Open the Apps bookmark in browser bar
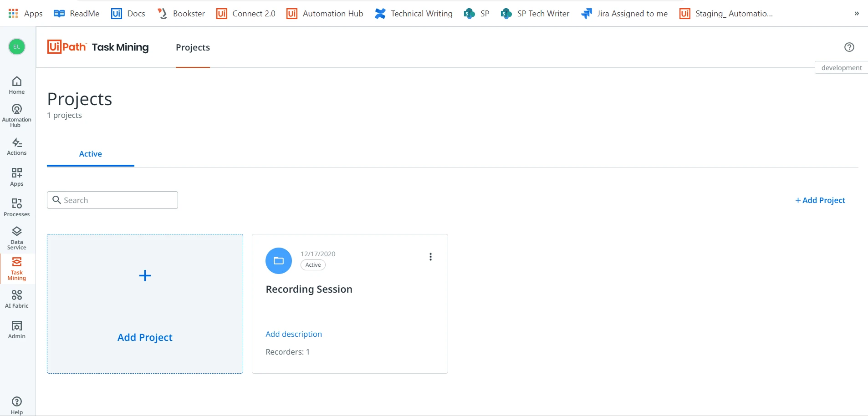The width and height of the screenshot is (868, 416). pos(26,13)
